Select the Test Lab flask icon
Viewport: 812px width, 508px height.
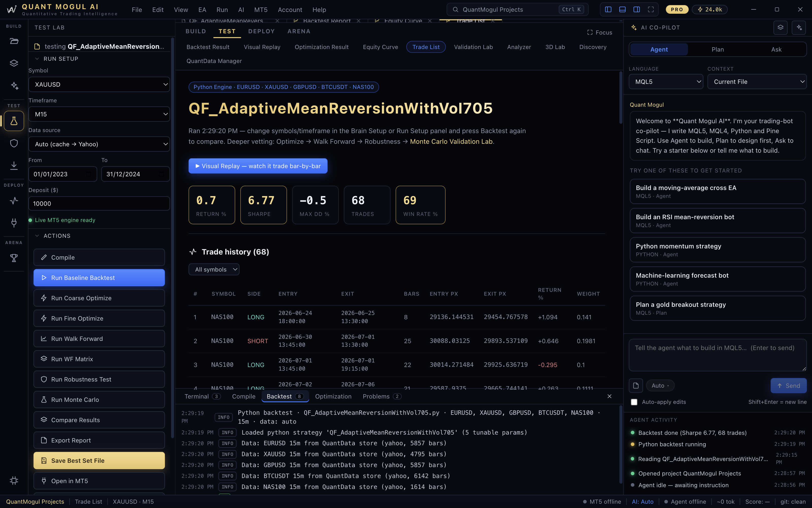[x=14, y=121]
